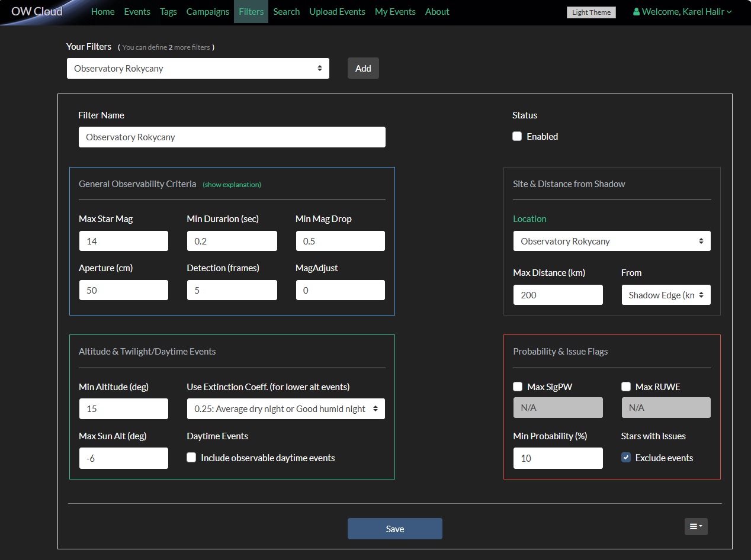Uncheck Exclude events for stars with issues
The width and height of the screenshot is (751, 560).
[626, 458]
